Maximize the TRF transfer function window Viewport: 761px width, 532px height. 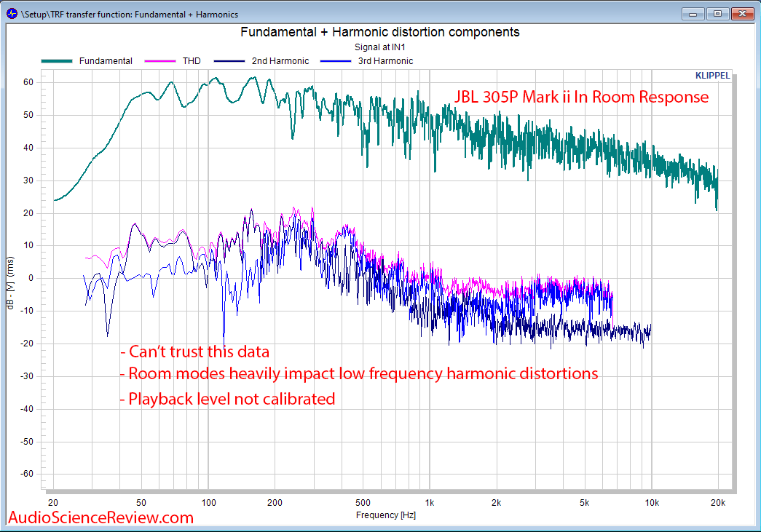pyautogui.click(x=717, y=14)
